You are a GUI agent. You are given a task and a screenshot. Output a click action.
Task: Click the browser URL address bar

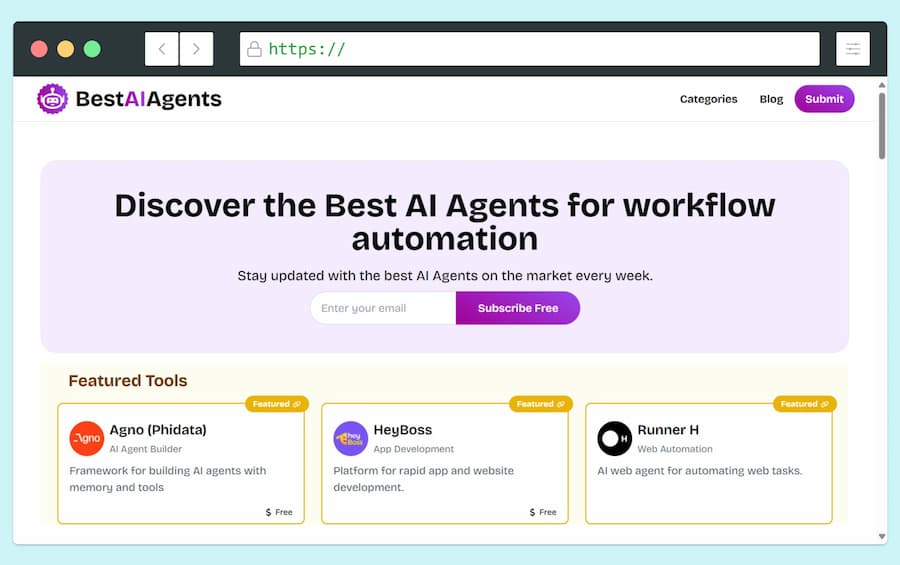pyautogui.click(x=540, y=49)
